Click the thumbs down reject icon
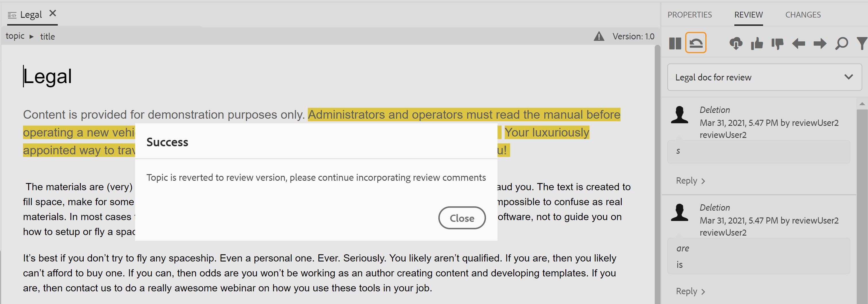The image size is (868, 304). [777, 43]
